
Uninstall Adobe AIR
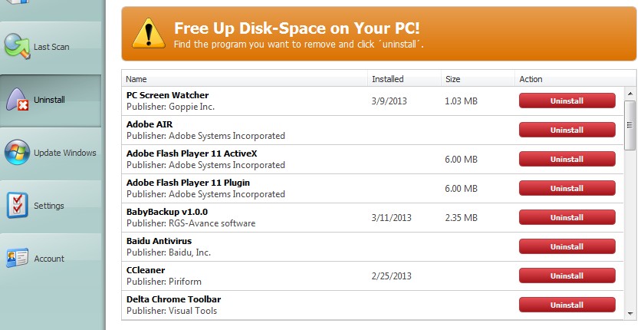(567, 130)
